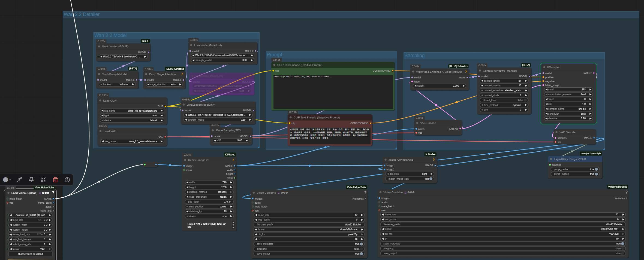Collapse the KSampler node via its title dot
Screen dimensions: 644x260
(x=544, y=67)
